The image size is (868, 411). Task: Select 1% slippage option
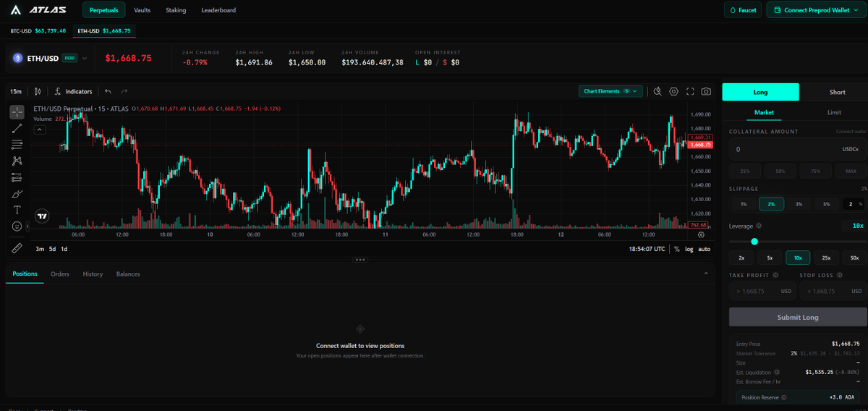(743, 204)
